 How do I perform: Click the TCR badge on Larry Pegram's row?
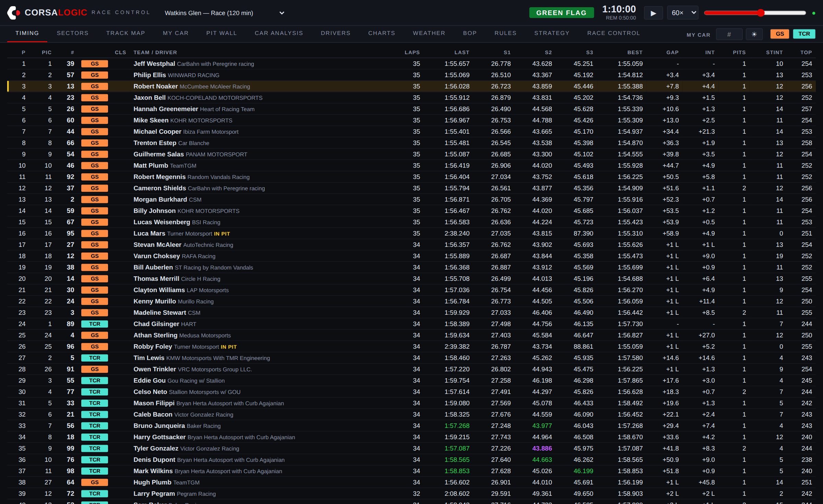point(95,494)
